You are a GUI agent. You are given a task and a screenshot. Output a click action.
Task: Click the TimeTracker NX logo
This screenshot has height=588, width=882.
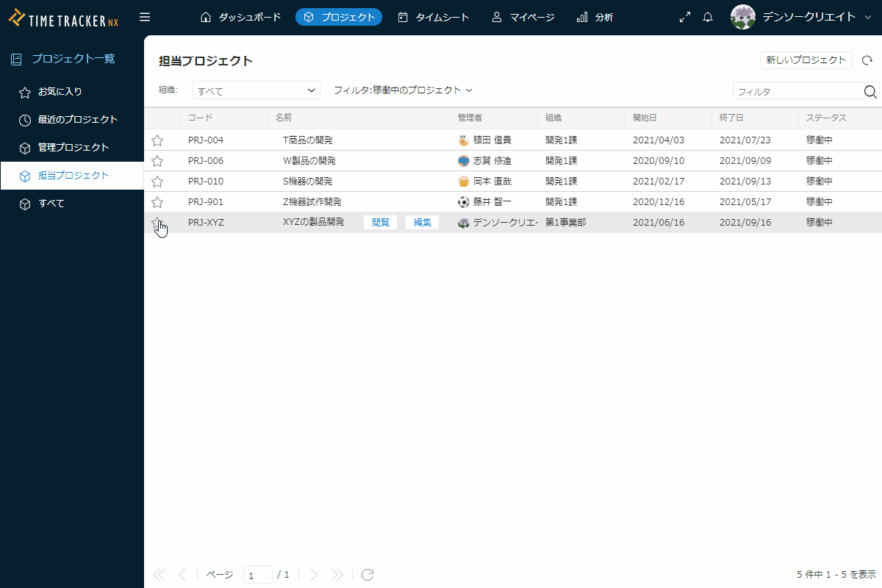(63, 17)
